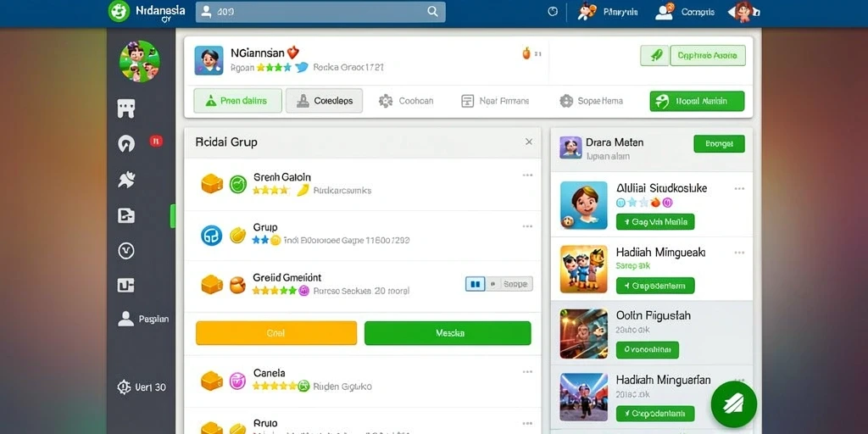The width and height of the screenshot is (868, 434).
Task: Click the Drara Meten avatar icon
Action: pos(570,147)
